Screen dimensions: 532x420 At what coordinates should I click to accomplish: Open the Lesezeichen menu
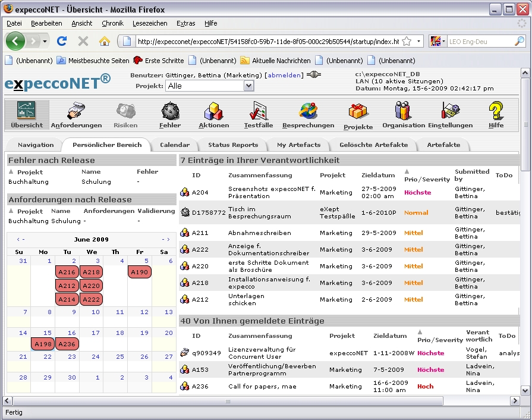tap(150, 23)
